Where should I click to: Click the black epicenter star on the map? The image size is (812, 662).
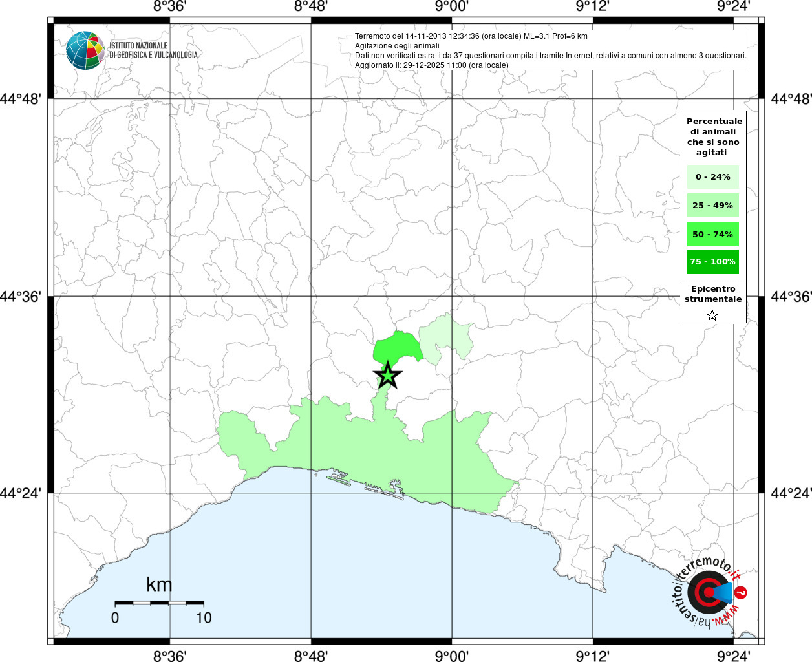click(x=388, y=375)
